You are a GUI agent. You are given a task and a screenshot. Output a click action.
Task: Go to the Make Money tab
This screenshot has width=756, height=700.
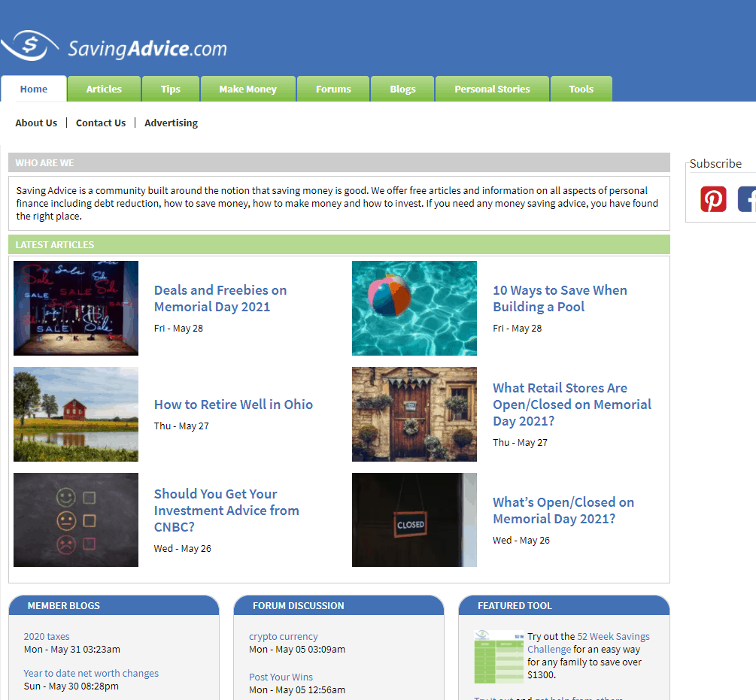click(x=247, y=89)
